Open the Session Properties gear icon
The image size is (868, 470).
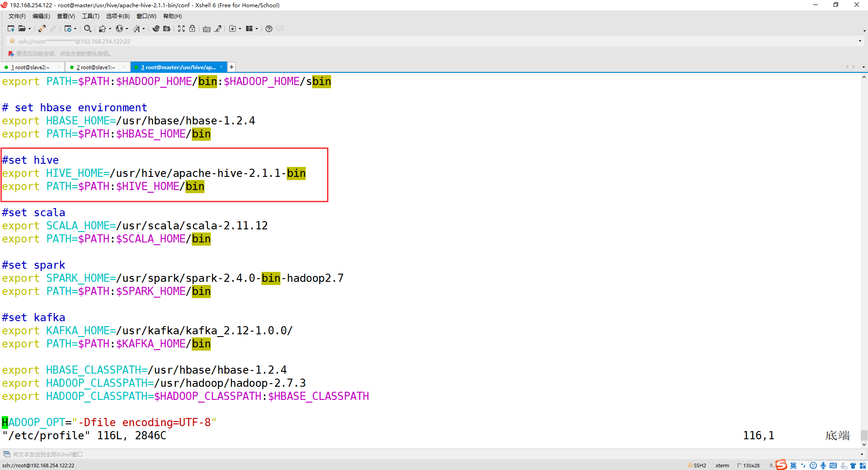(68, 28)
